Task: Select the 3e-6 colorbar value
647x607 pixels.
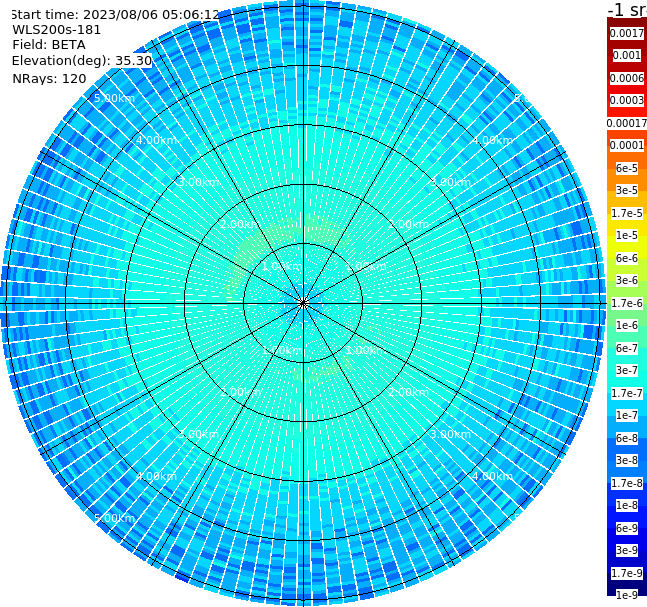Action: pyautogui.click(x=627, y=280)
